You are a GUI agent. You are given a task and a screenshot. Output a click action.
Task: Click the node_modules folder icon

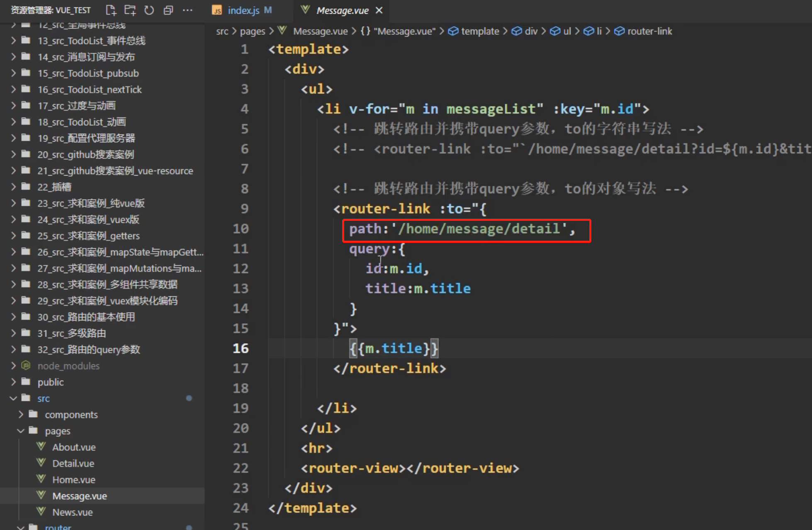[26, 366]
